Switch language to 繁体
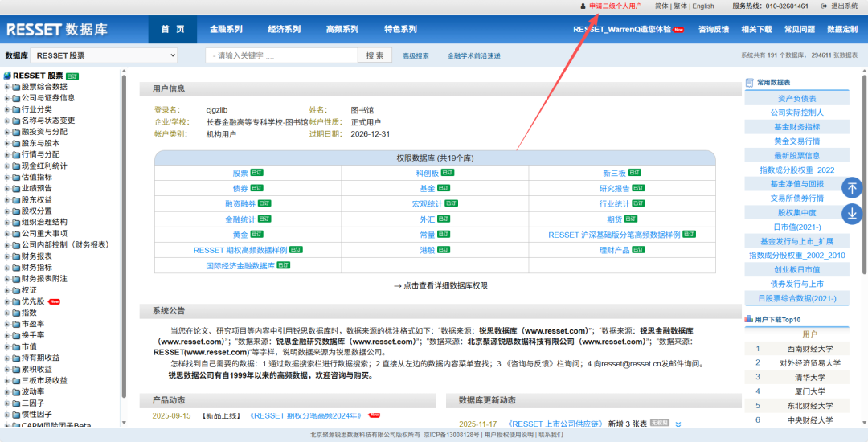Screen dimensions: 868x442 (x=681, y=6)
